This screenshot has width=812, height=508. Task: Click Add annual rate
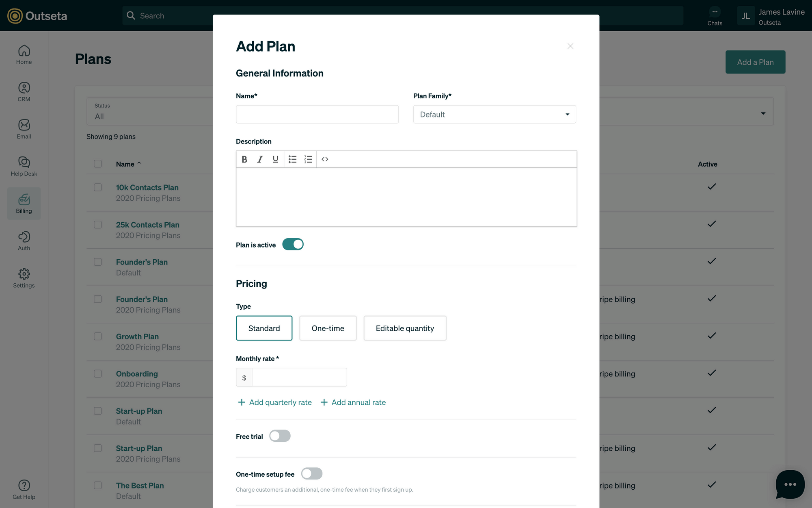click(x=353, y=402)
